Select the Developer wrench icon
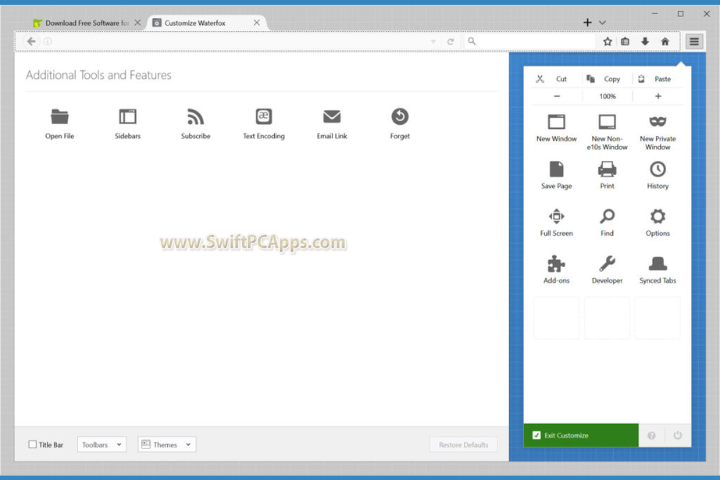Screen dimensions: 720x480 click(607, 264)
